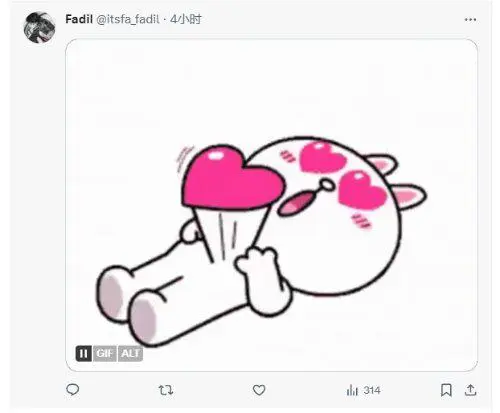
Task: Open the tweet via 4小时 timestamp
Action: 186,19
